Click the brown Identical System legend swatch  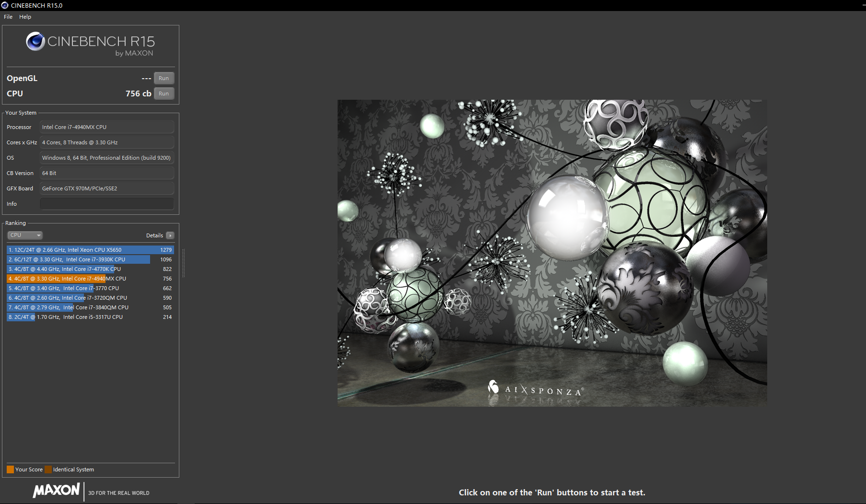point(48,469)
